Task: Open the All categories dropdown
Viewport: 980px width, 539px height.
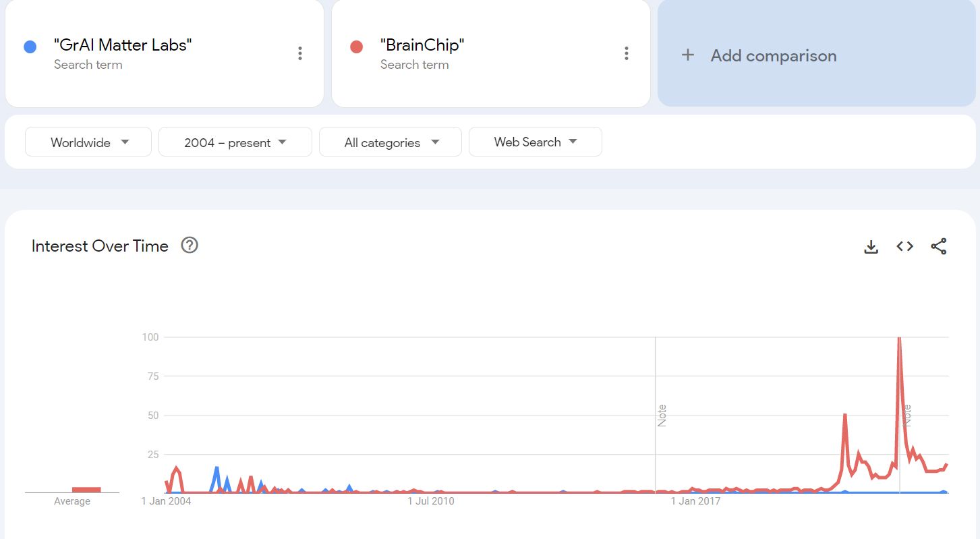Action: tap(390, 142)
